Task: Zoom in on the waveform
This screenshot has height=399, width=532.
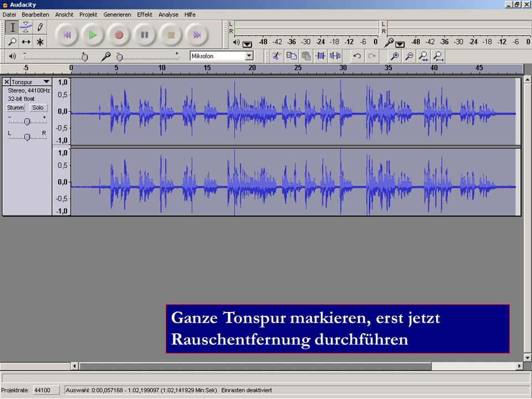Action: pos(395,56)
